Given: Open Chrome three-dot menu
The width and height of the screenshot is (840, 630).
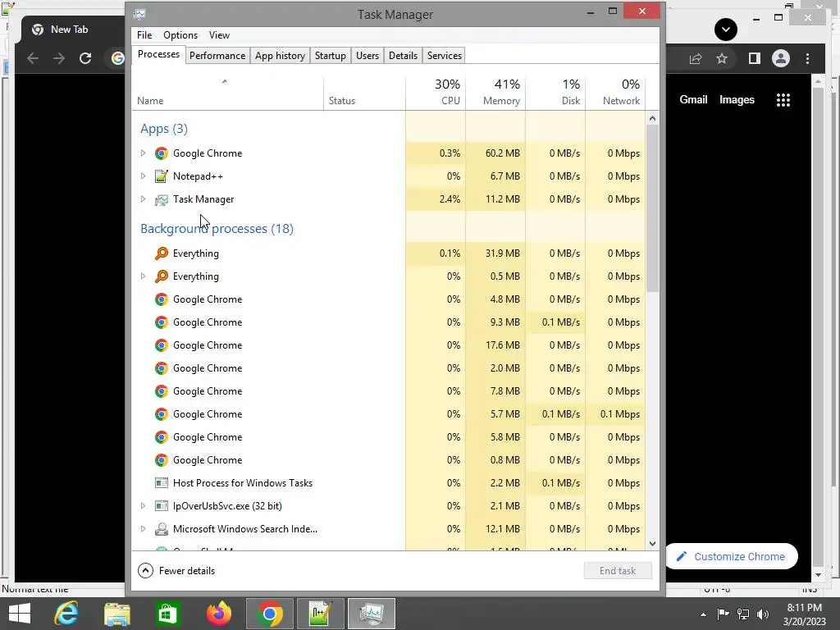Looking at the screenshot, I should [x=807, y=58].
